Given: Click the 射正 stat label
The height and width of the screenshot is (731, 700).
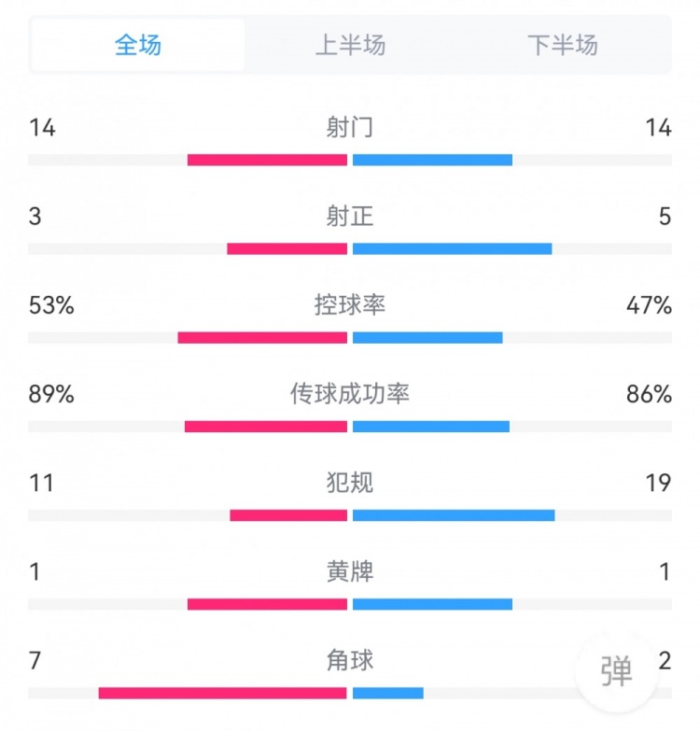Looking at the screenshot, I should coord(350,217).
